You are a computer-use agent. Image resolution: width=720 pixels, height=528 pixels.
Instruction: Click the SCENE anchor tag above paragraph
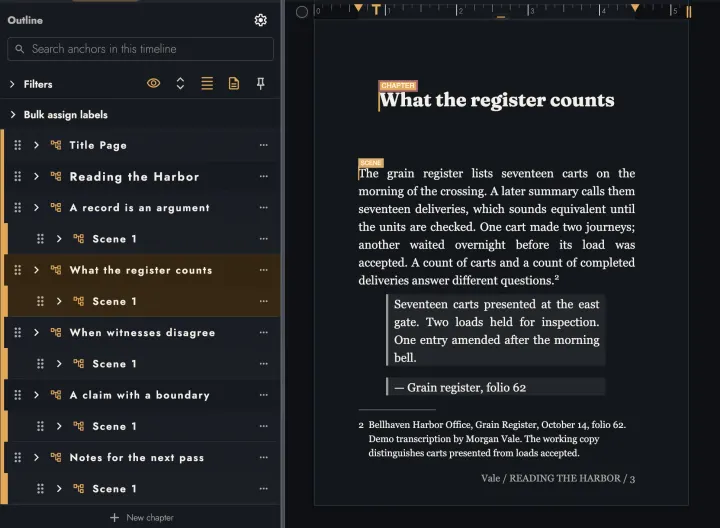pyautogui.click(x=371, y=163)
